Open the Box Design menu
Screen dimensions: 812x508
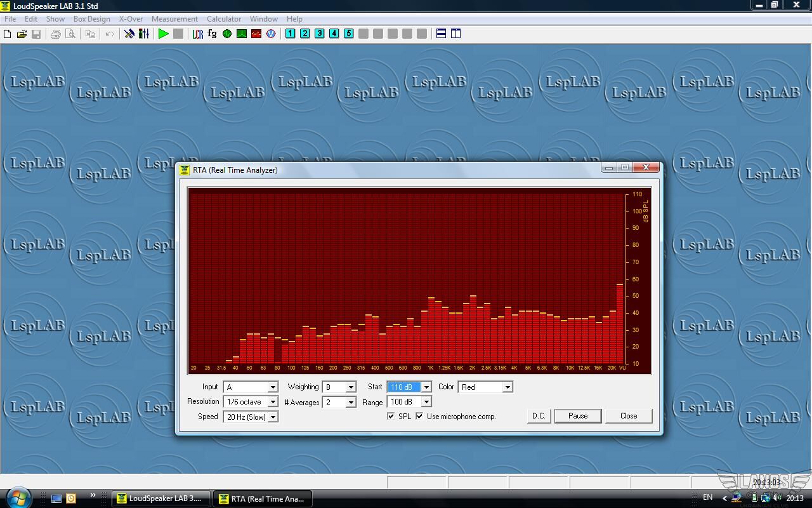(92, 19)
